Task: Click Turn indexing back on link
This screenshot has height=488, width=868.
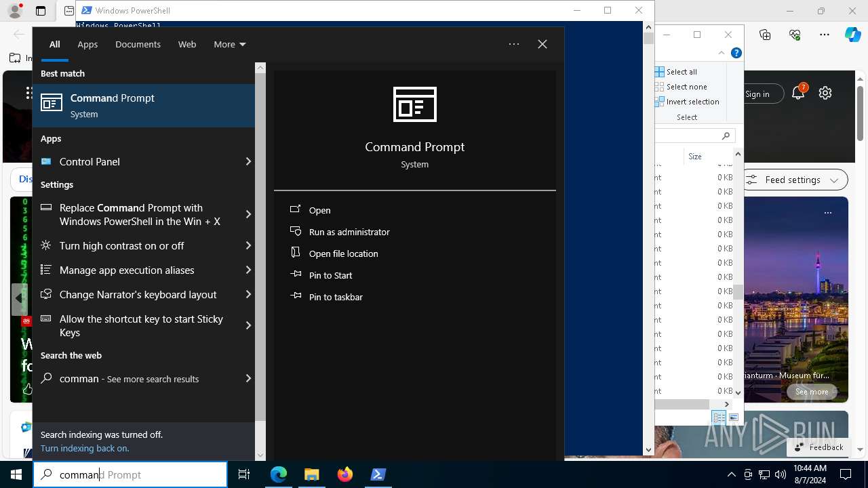Action: tap(85, 448)
